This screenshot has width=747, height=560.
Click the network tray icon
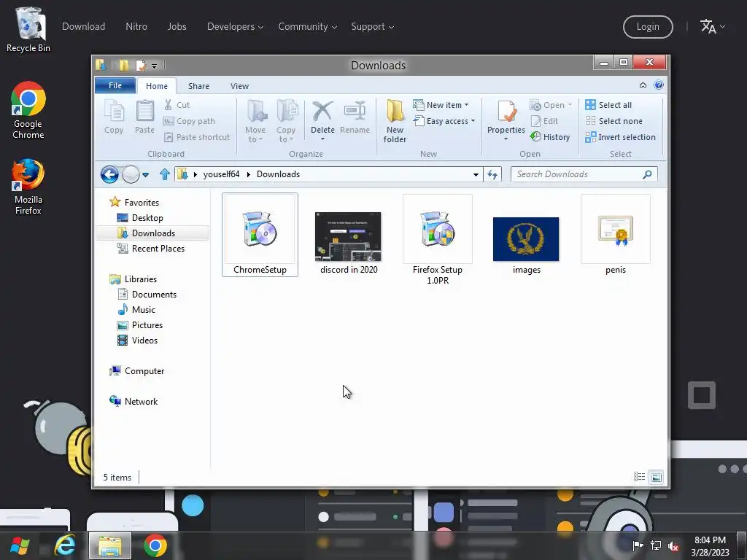[x=656, y=545]
